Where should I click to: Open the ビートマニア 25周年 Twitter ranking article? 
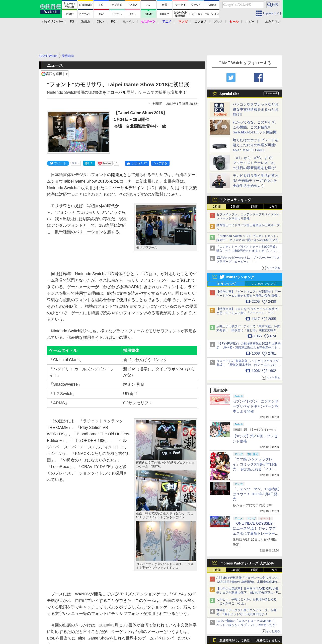(x=249, y=294)
